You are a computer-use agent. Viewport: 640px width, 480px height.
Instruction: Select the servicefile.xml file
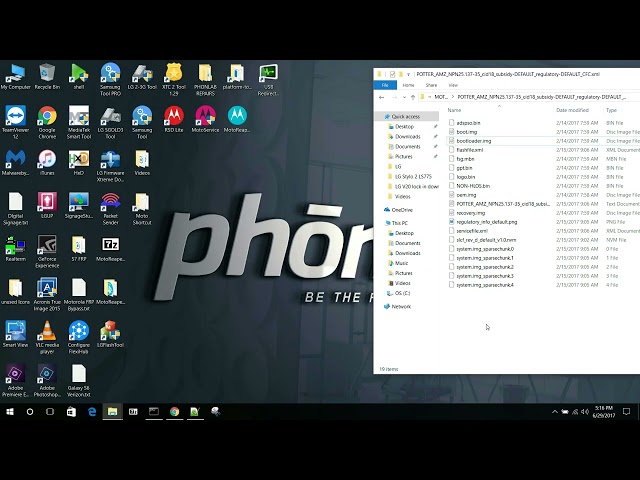click(x=472, y=231)
